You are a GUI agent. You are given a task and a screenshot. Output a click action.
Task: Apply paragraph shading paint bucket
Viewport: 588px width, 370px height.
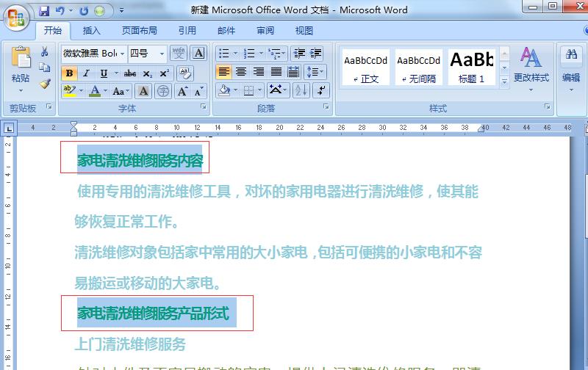pyautogui.click(x=224, y=90)
